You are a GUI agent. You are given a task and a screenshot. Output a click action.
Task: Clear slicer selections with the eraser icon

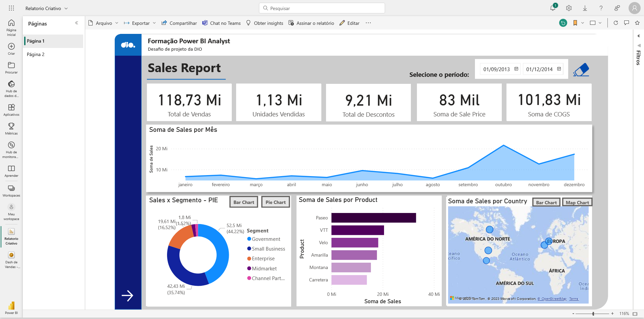[581, 69]
